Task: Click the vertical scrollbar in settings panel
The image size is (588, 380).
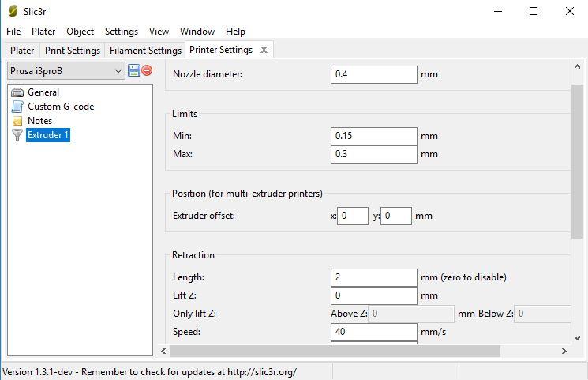Action: click(578, 150)
